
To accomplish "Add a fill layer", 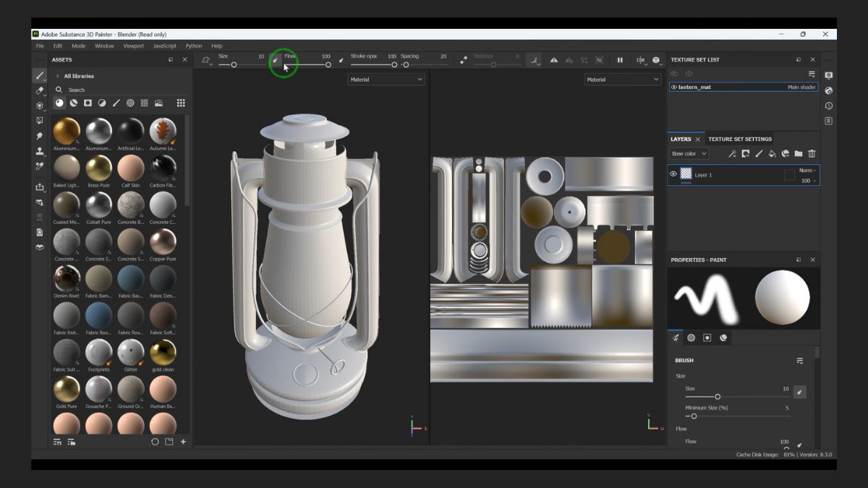I will 772,154.
